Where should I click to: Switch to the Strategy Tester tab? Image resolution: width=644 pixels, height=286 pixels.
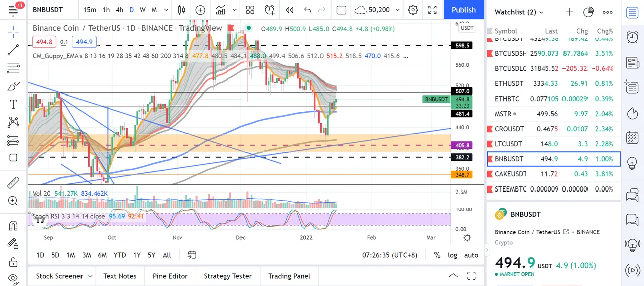click(x=227, y=276)
